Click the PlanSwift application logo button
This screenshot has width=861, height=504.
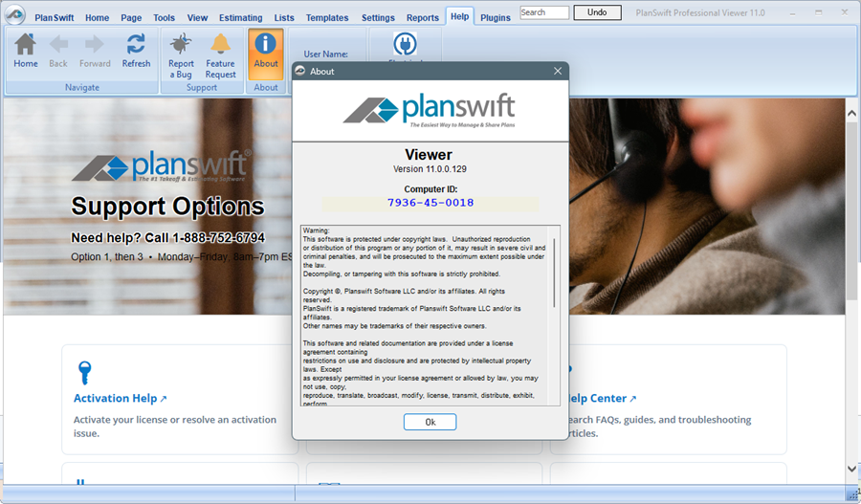coord(14,14)
